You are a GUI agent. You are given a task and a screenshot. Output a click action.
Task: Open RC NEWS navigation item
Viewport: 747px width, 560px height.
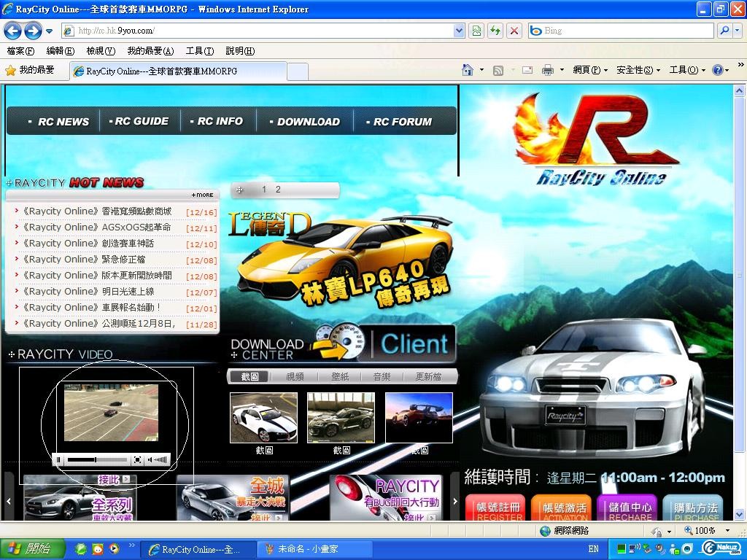click(58, 122)
